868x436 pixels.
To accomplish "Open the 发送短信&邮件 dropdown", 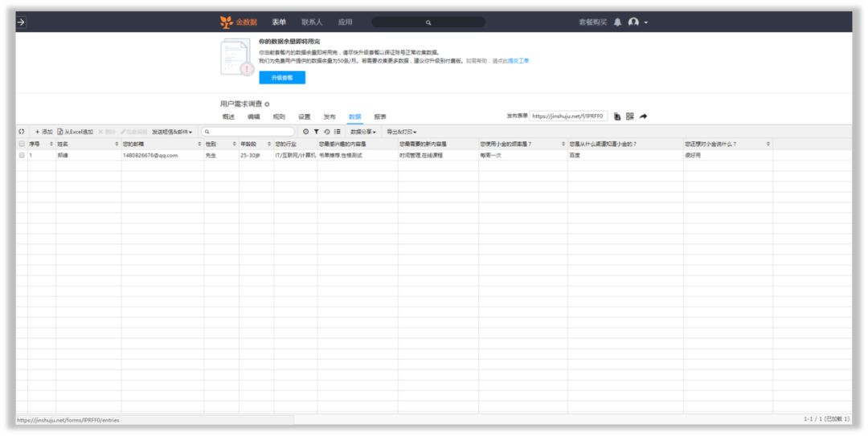I will (172, 132).
